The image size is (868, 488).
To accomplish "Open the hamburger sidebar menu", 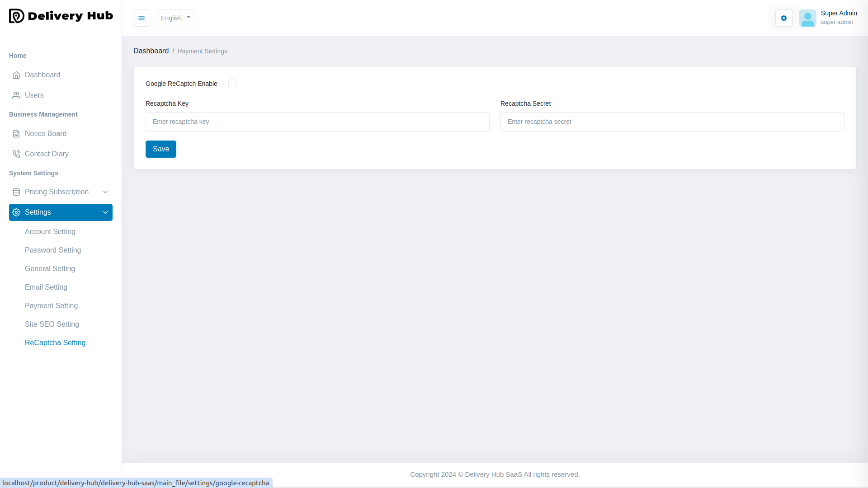I will point(141,18).
